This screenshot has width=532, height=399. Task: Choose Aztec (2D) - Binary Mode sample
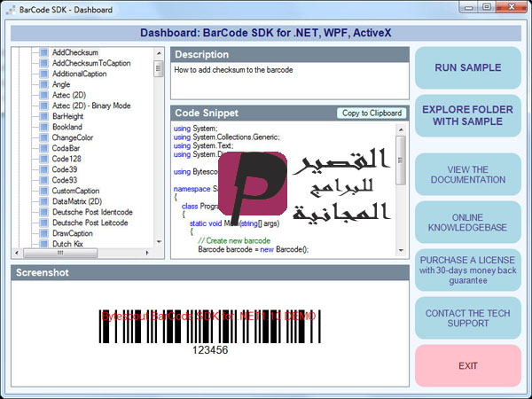[91, 106]
